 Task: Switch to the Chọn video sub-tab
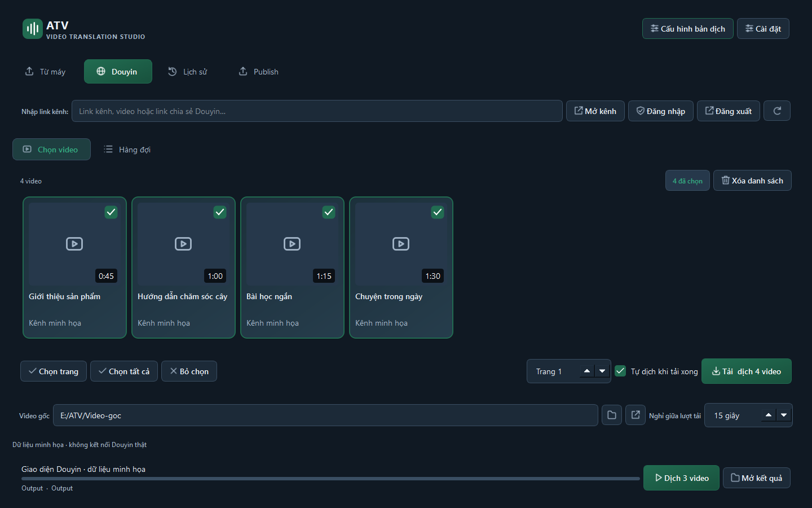(x=51, y=150)
